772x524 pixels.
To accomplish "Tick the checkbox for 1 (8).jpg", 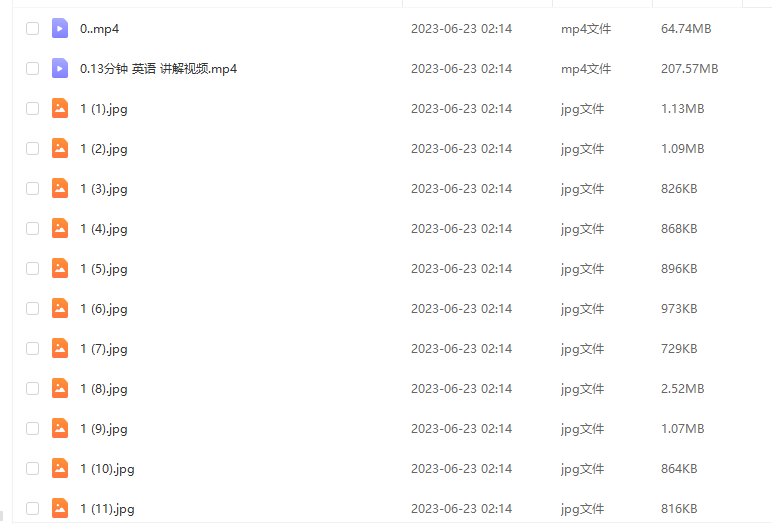I will (x=32, y=389).
